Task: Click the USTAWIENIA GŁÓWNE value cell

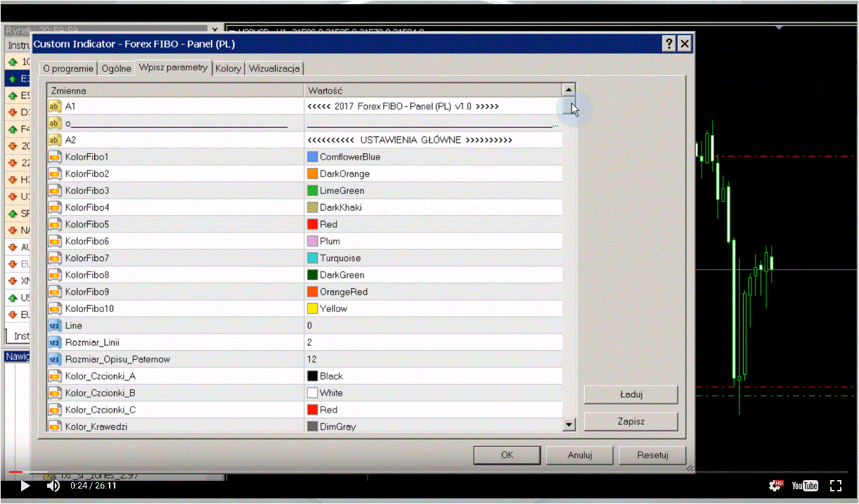Action: 433,140
